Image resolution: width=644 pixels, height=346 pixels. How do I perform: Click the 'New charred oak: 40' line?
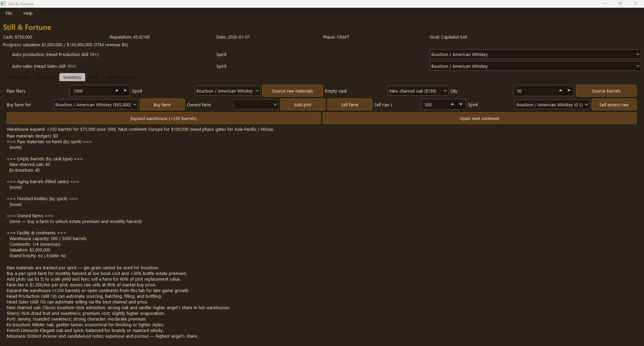30,164
